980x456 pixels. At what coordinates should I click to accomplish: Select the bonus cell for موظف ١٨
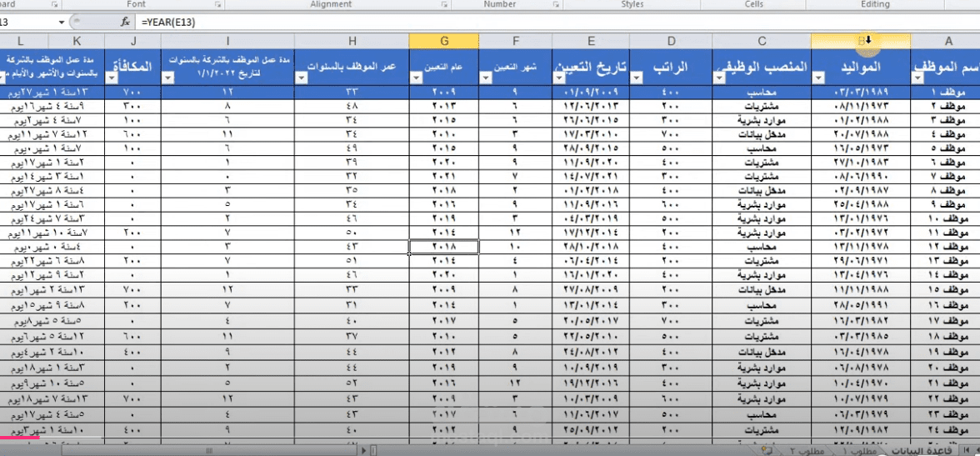pos(133,337)
